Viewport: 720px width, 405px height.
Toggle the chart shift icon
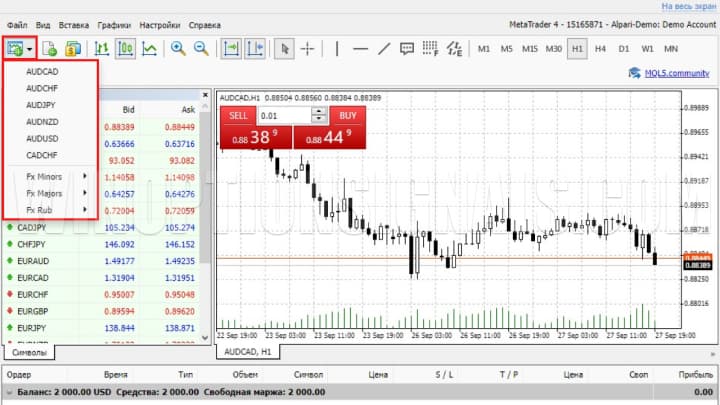(x=254, y=48)
